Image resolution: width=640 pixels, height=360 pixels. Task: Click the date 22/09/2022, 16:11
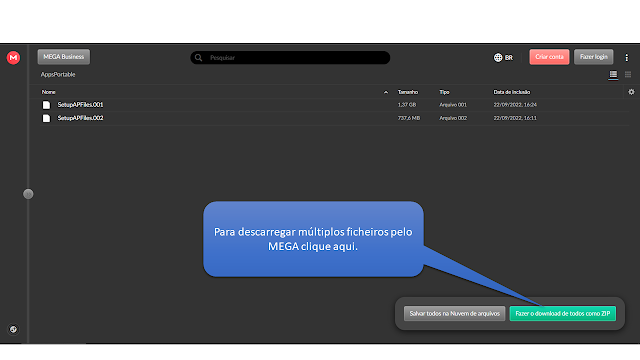pyautogui.click(x=515, y=118)
